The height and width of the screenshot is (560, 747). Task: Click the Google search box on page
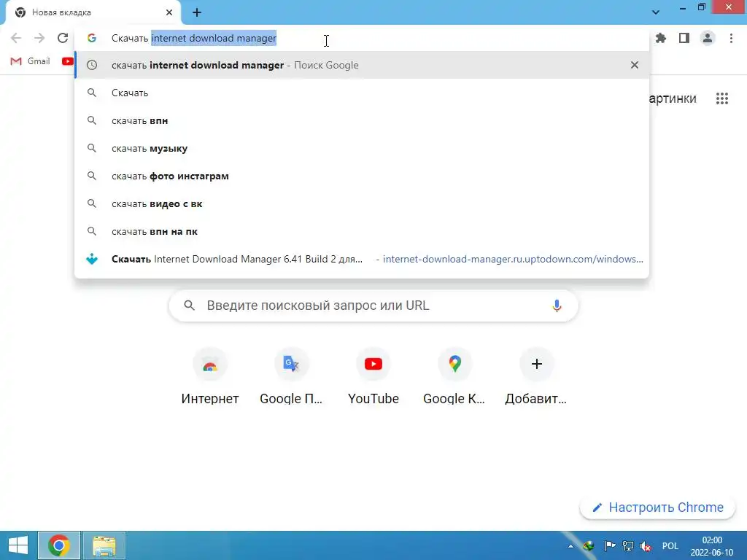tap(373, 306)
